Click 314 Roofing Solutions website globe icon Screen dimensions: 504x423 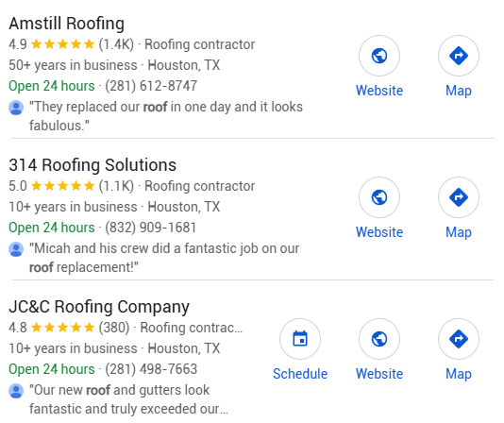pyautogui.click(x=379, y=197)
